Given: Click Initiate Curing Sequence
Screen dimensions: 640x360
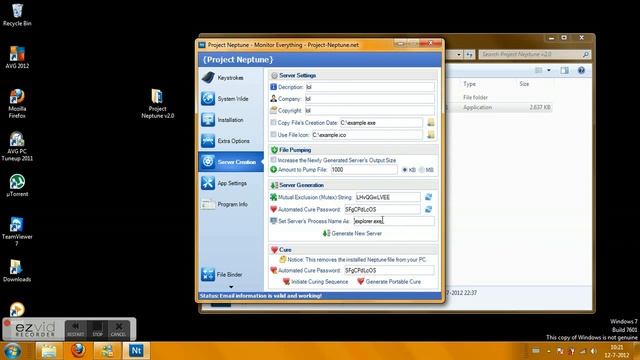Looking at the screenshot, I should point(316,282).
